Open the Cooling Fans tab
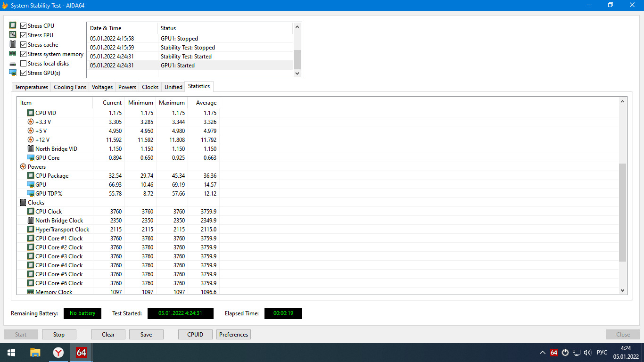This screenshot has width=644, height=362. tap(70, 87)
